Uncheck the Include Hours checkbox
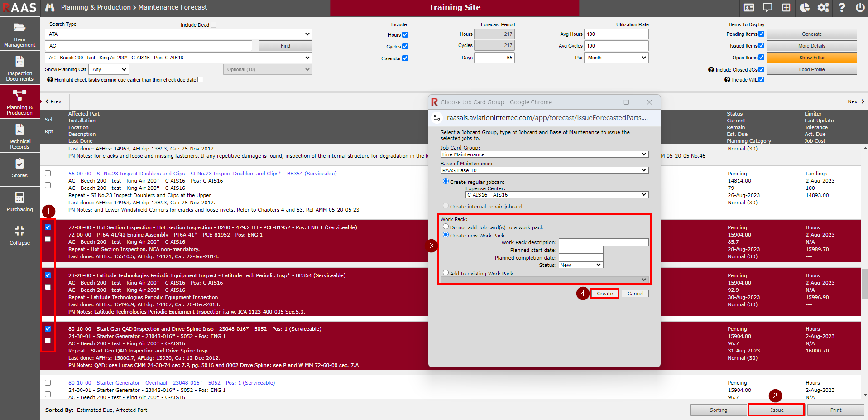Image resolution: width=868 pixels, height=420 pixels. tap(405, 35)
